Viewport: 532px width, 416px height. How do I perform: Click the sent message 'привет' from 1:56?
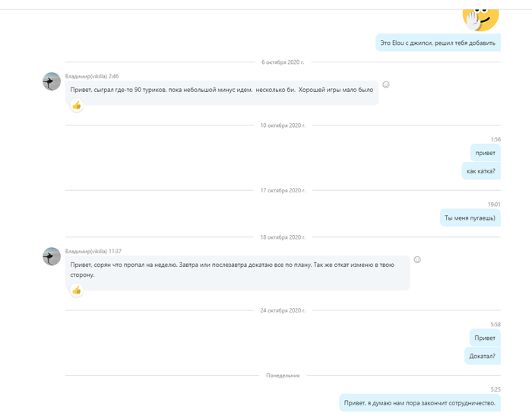click(485, 153)
